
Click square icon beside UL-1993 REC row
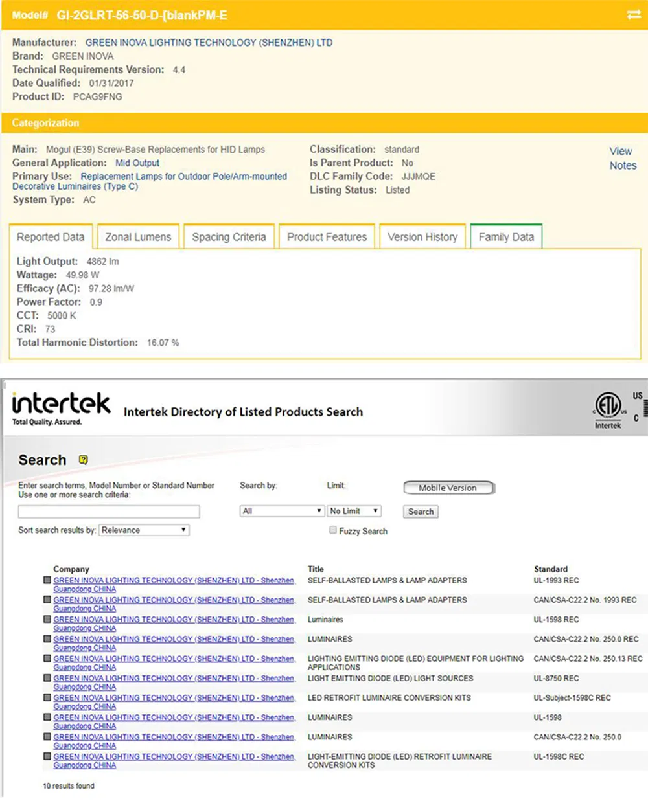click(47, 580)
